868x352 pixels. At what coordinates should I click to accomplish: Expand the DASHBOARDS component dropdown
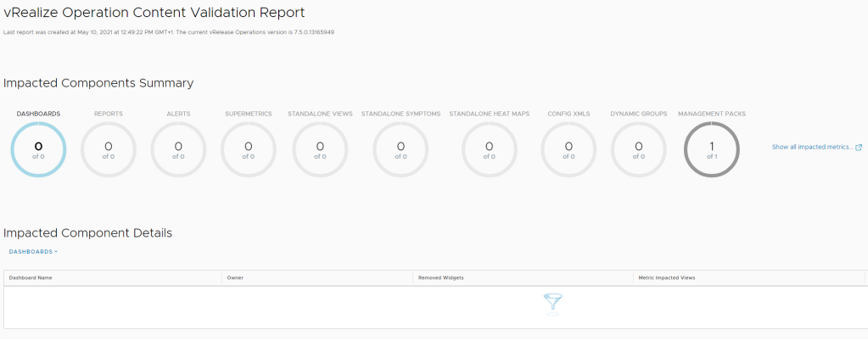(x=33, y=251)
